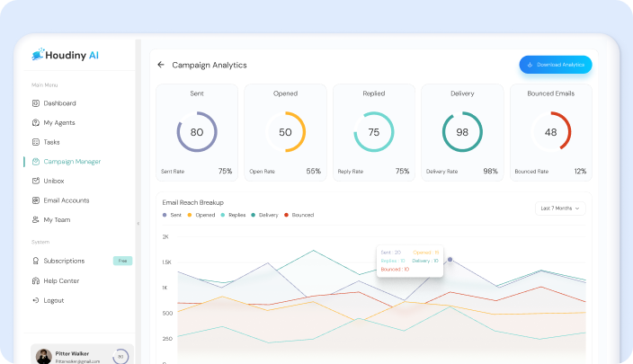
Task: Toggle the Bounced series legend item
Action: [x=299, y=215]
